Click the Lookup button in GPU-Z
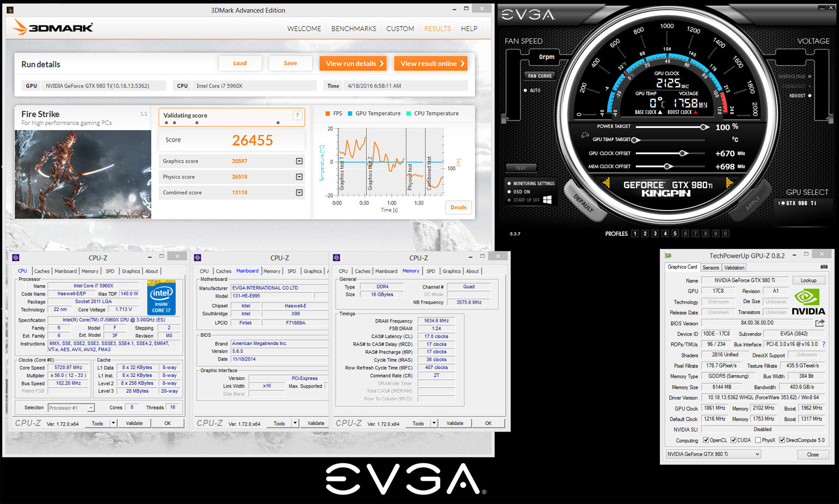 (x=808, y=280)
